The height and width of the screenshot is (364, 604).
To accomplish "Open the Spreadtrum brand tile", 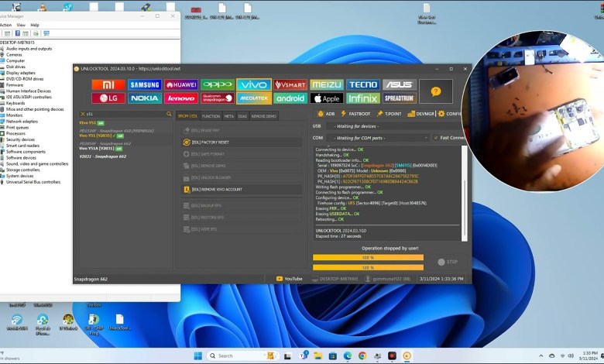I will pos(400,98).
